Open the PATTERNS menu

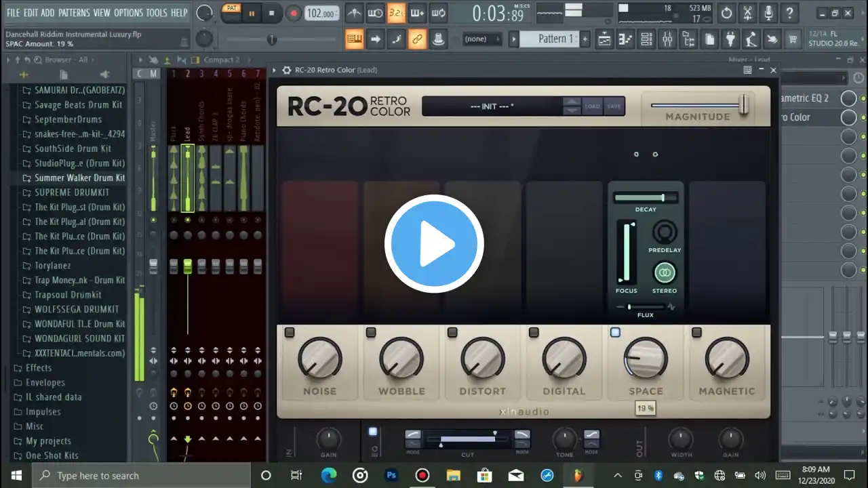pyautogui.click(x=73, y=13)
